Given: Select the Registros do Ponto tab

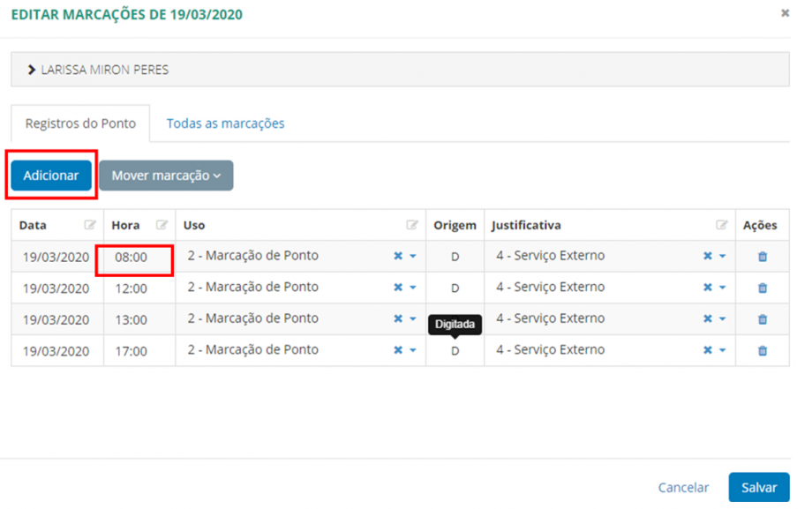Looking at the screenshot, I should (80, 124).
